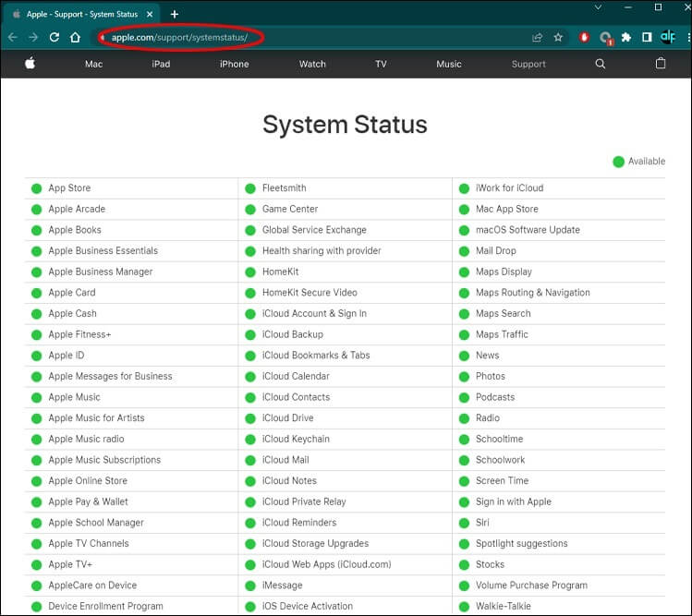Viewport: 692px width, 616px height.
Task: Open the Mac menu item
Action: click(x=94, y=64)
